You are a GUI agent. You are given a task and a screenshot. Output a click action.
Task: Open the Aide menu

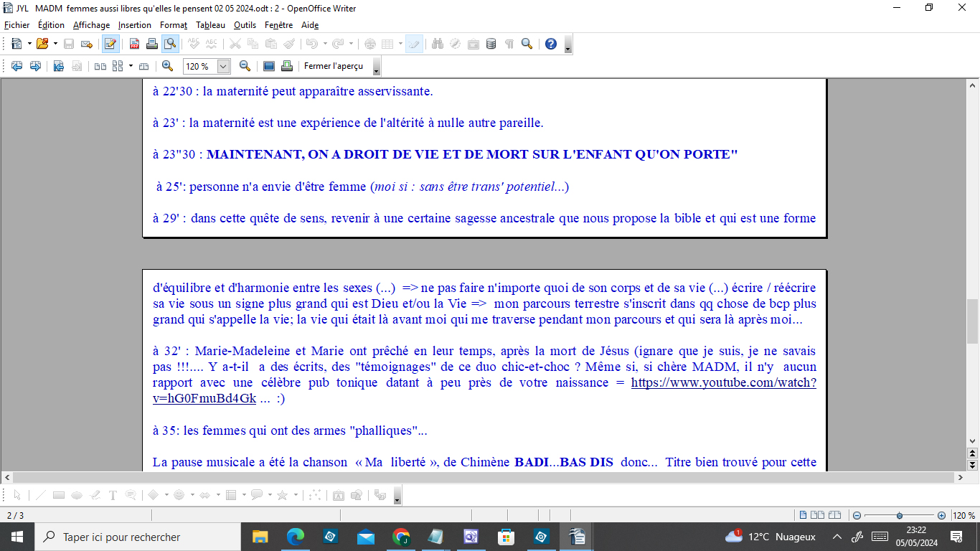coord(310,25)
